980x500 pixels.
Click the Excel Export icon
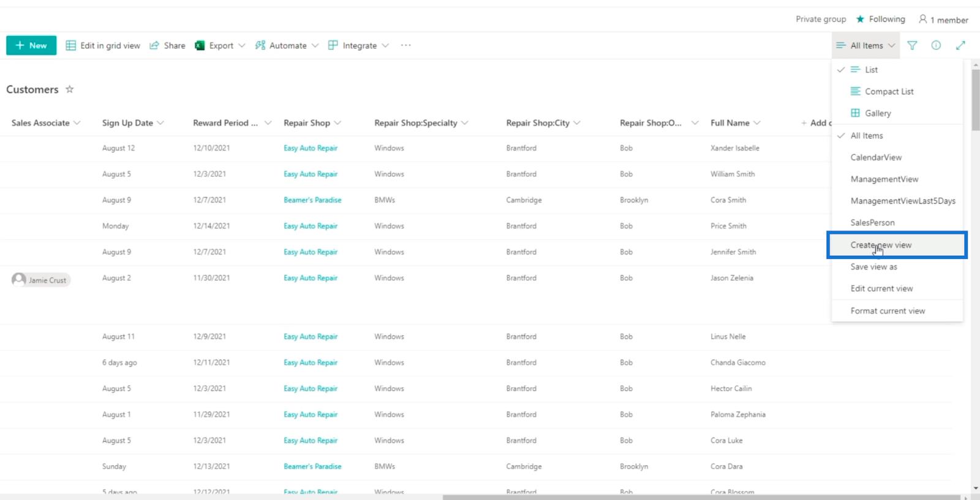200,45
